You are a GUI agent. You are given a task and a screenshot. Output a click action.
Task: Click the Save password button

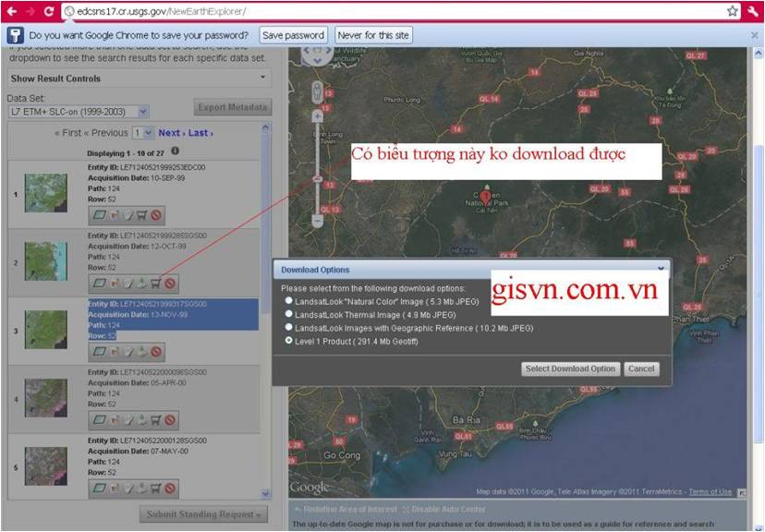(x=293, y=35)
